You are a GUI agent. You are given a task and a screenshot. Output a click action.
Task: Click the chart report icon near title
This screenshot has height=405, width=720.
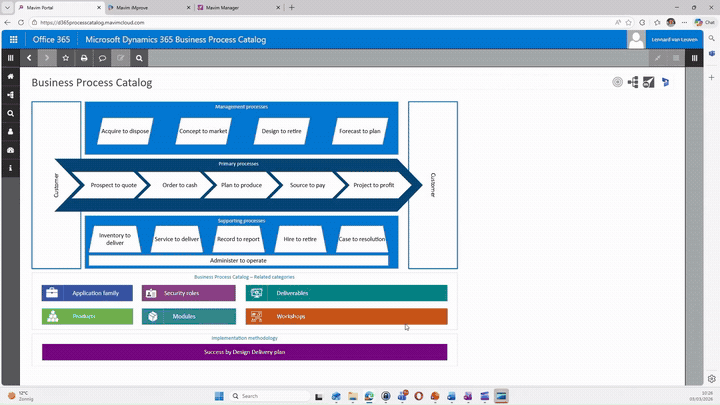point(648,82)
